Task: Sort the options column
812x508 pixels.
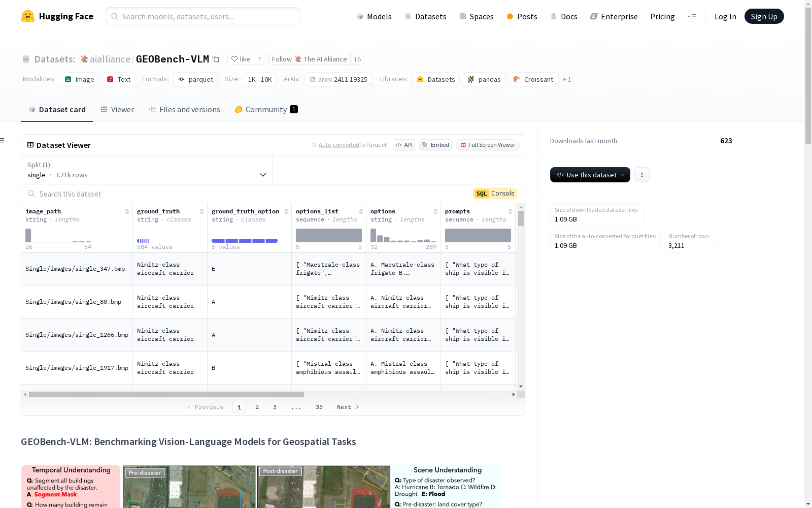Action: click(x=435, y=211)
